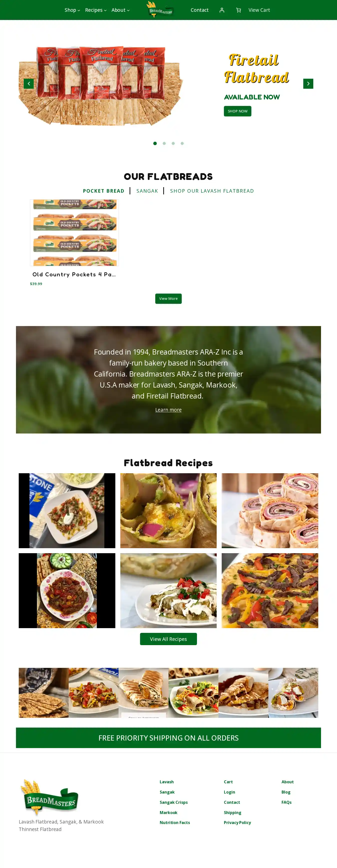Click the BreadMasters header logo
This screenshot has height=868, width=337.
(x=160, y=10)
